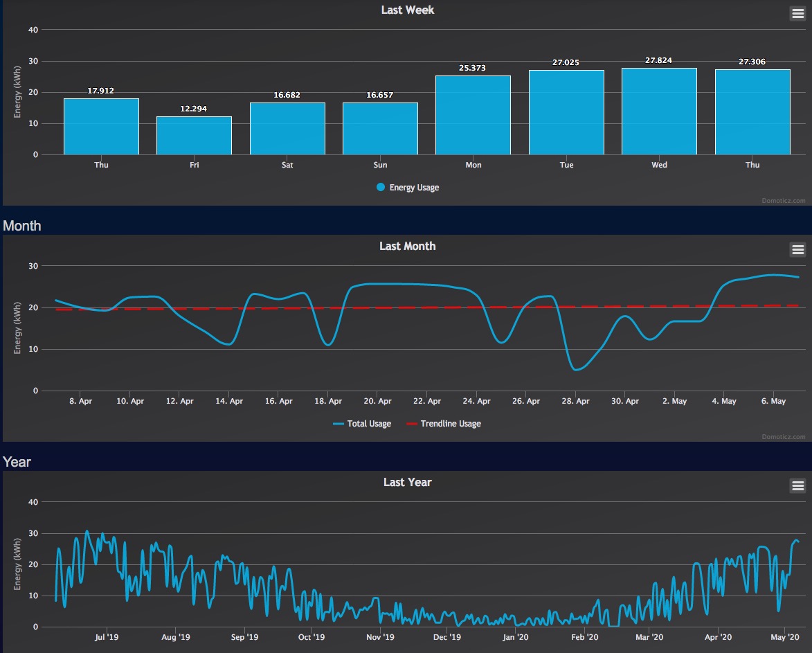Click the Energy (kWh) axis title of Last Year
Screen dimensions: 812x653
(x=17, y=564)
